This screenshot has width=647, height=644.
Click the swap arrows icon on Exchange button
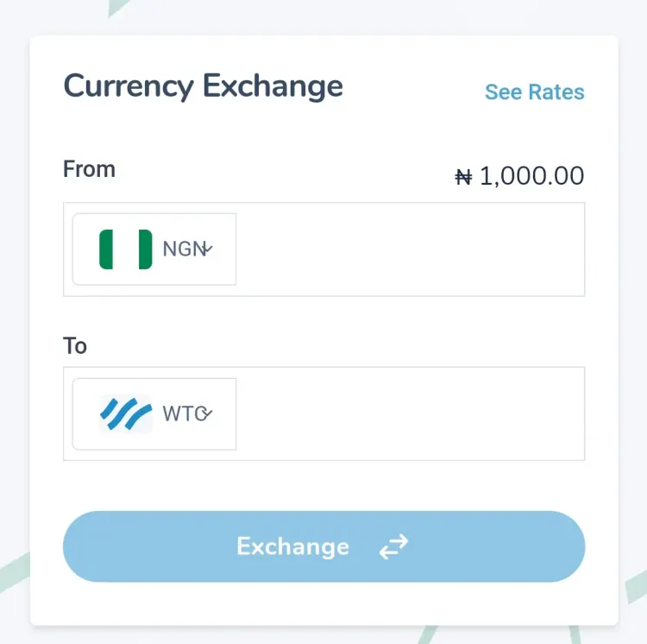point(393,546)
